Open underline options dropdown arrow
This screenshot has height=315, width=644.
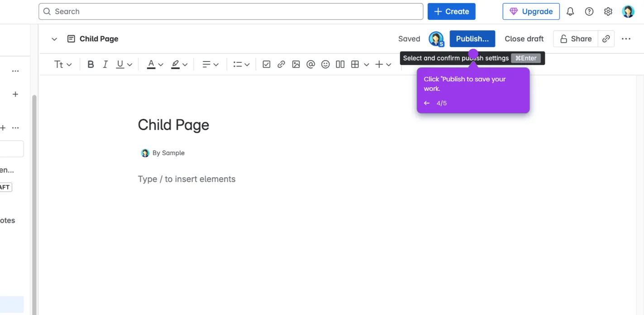pos(129,65)
